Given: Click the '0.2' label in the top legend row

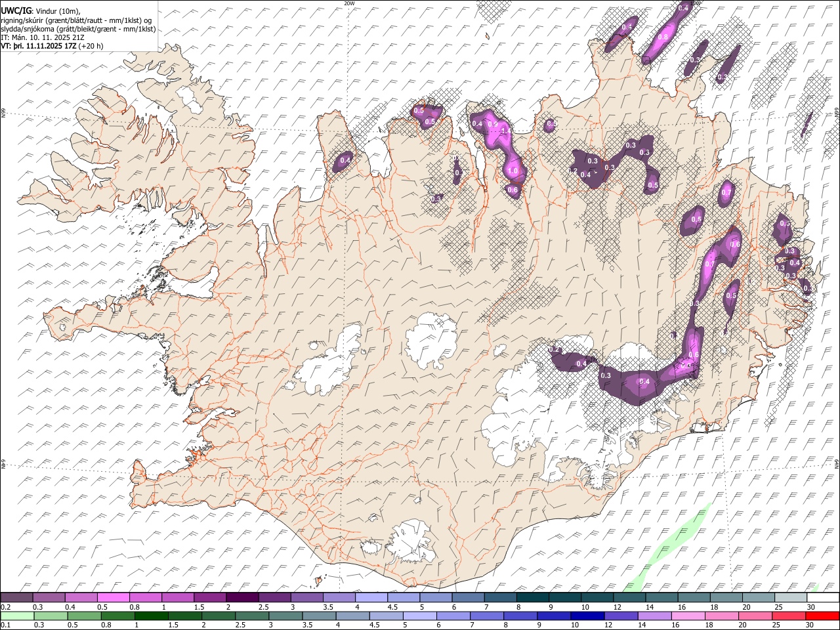Looking at the screenshot, I should pyautogui.click(x=5, y=606).
